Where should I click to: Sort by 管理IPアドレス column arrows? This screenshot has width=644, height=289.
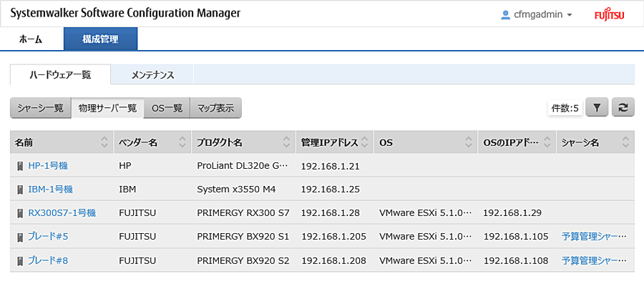[365, 142]
